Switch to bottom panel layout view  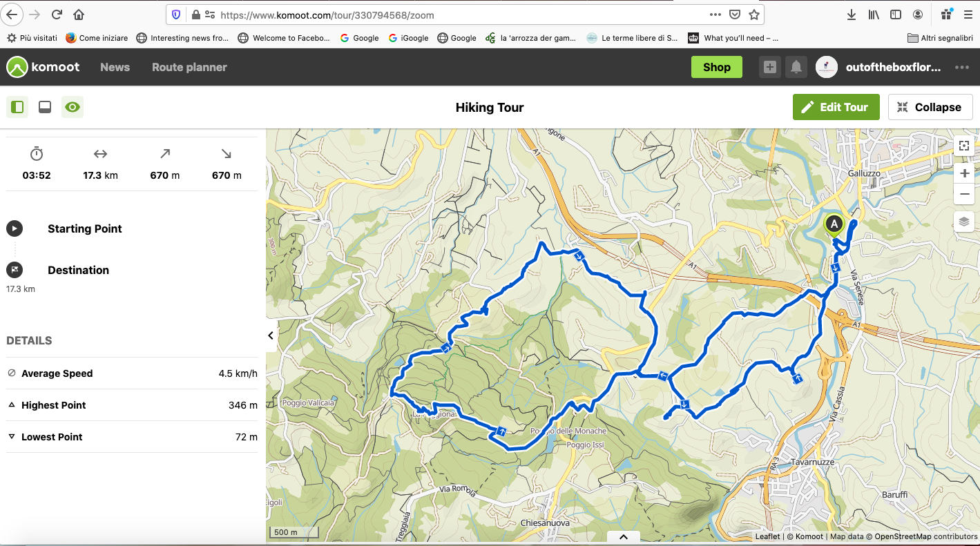point(45,107)
